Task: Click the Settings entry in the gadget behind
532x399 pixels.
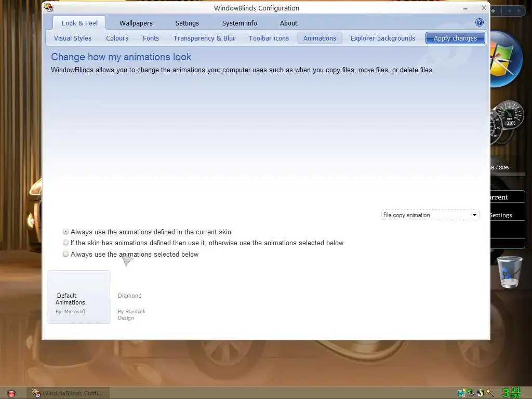Action: [501, 215]
